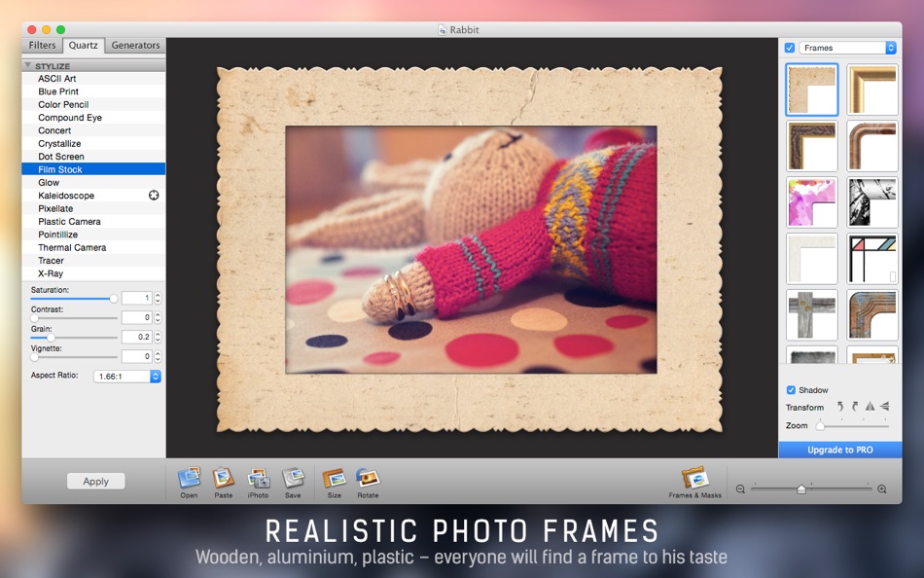Click the Contrast value stepper
Screen dimensions: 924x578
pyautogui.click(x=158, y=318)
